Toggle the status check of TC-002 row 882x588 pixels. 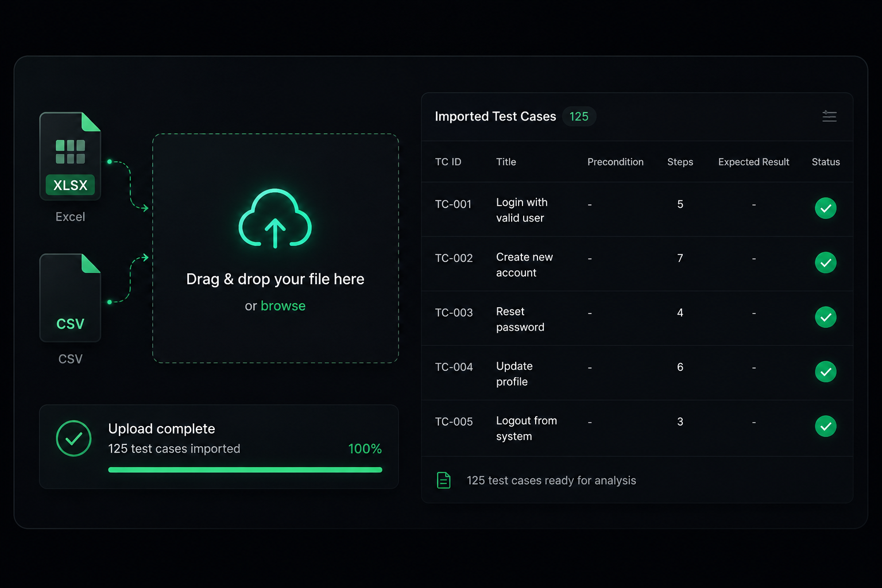[x=826, y=262]
